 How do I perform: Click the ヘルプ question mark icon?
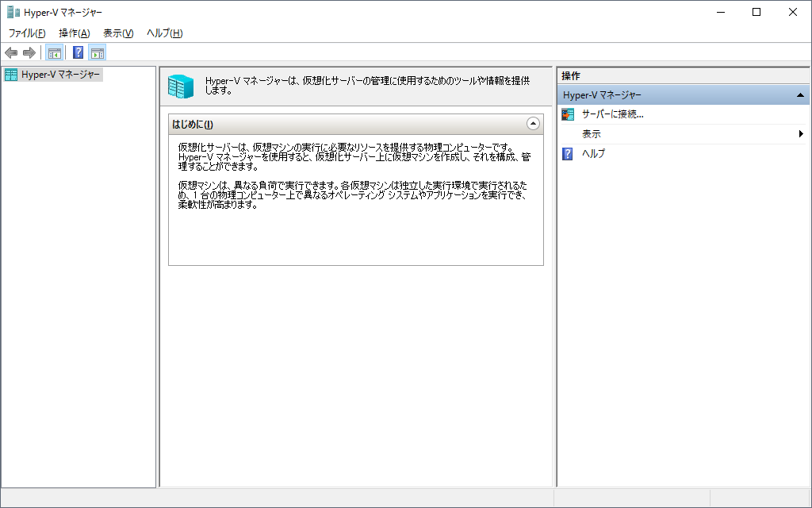[x=568, y=153]
